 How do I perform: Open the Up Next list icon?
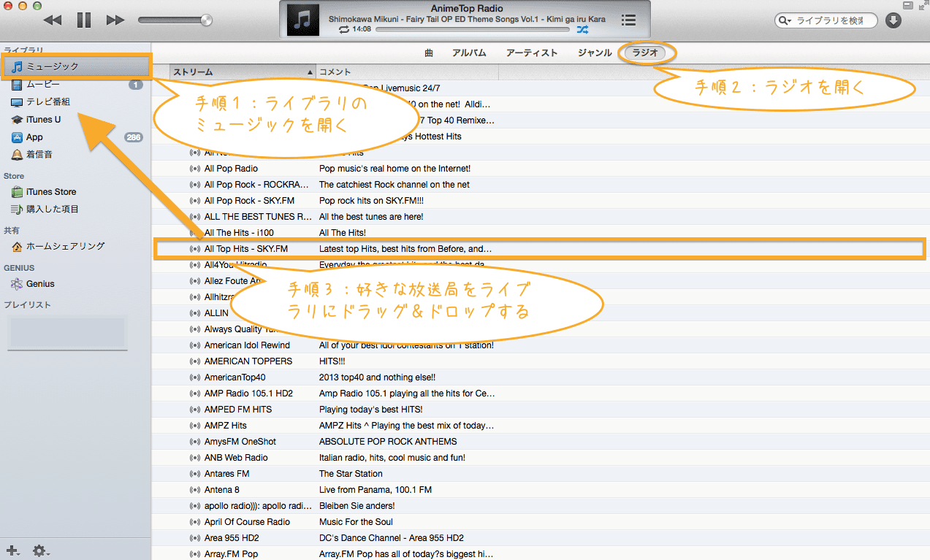point(628,20)
